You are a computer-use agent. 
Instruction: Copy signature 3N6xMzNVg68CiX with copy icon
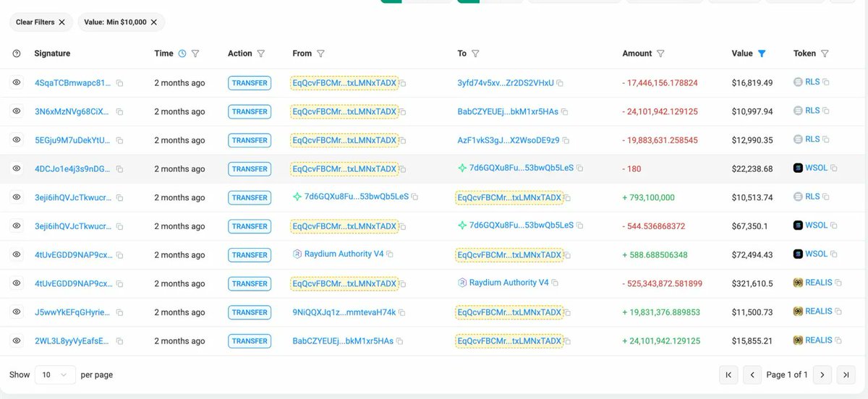click(x=119, y=112)
